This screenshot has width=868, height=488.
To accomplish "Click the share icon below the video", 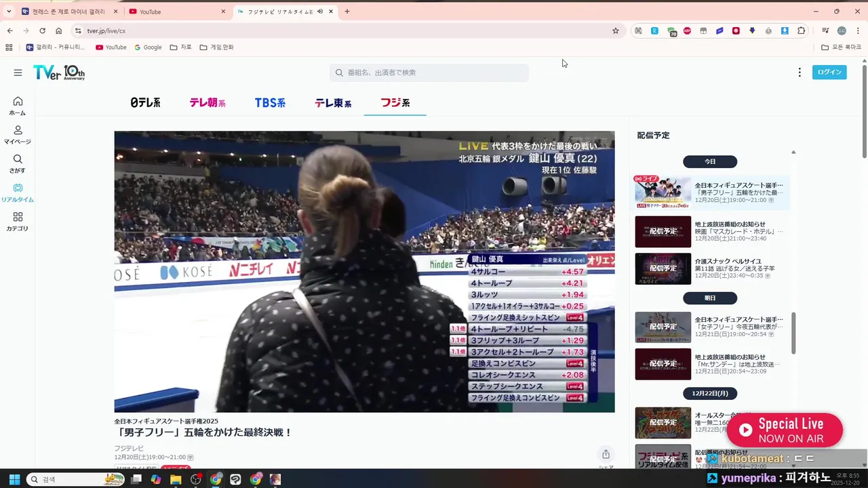I will coord(606,454).
